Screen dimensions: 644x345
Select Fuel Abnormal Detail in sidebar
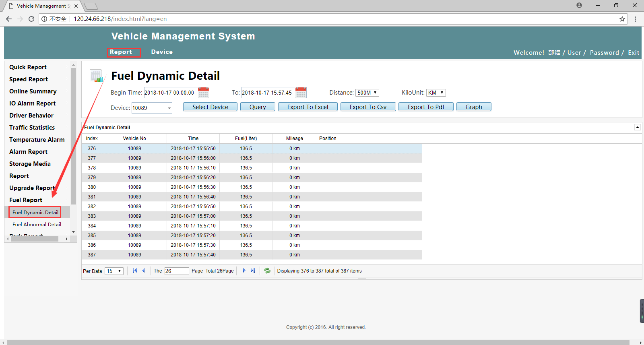tap(37, 224)
